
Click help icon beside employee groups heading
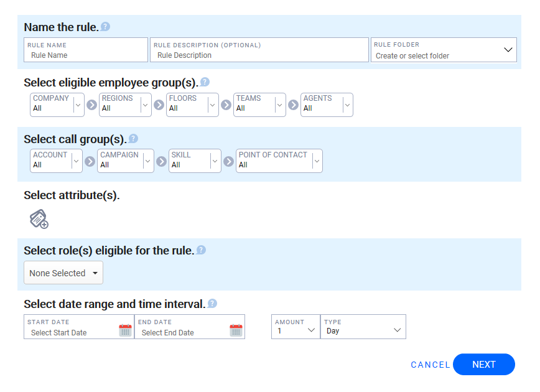205,82
